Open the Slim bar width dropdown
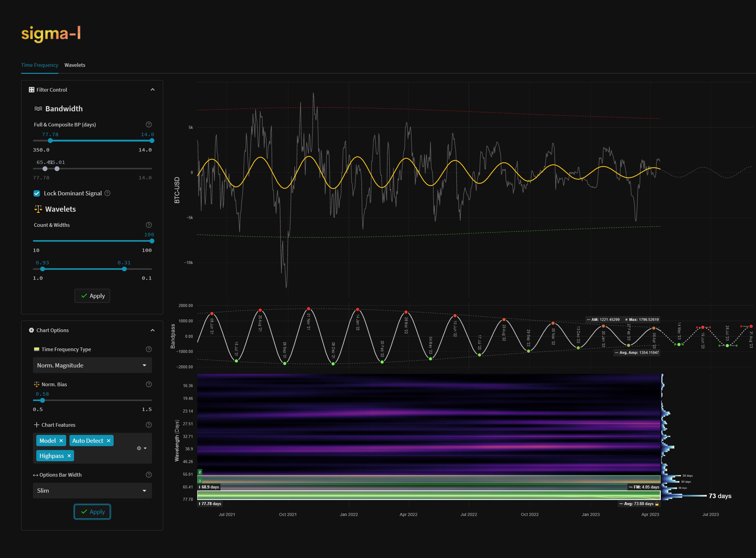Screen dimensions: 756x558 coord(92,491)
